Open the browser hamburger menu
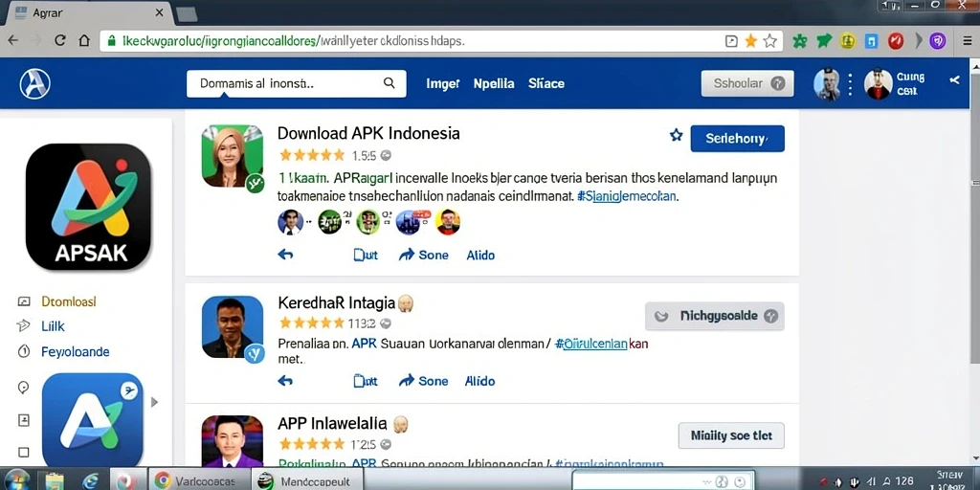This screenshot has width=980, height=490. coord(968,41)
